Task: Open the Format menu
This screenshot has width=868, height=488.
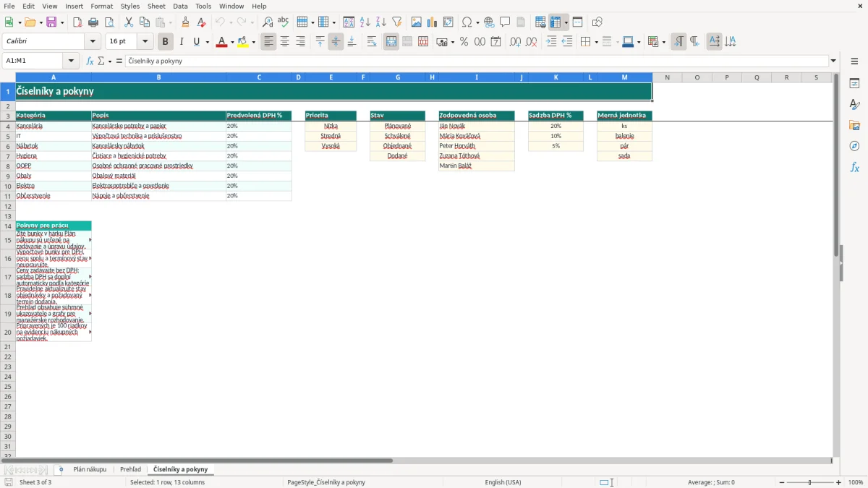Action: point(101,6)
